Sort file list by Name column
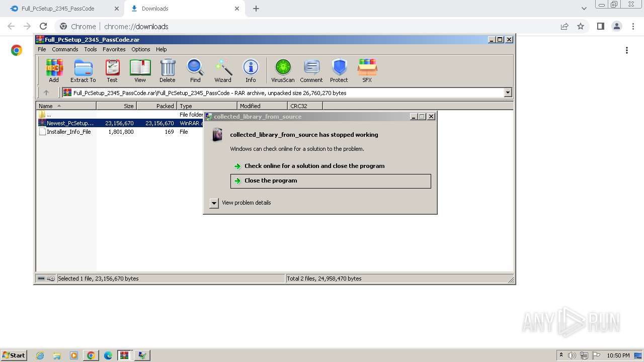 point(66,106)
